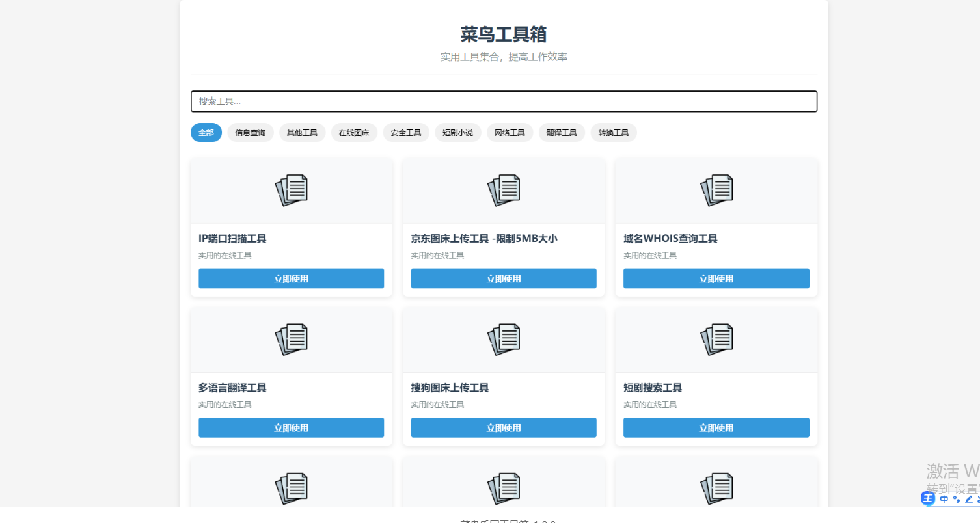980x523 pixels.
Task: Switch to 安全工具 category
Action: tap(406, 133)
